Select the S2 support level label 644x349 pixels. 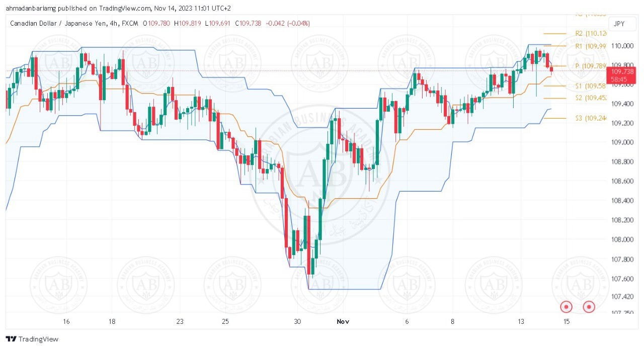[591, 98]
